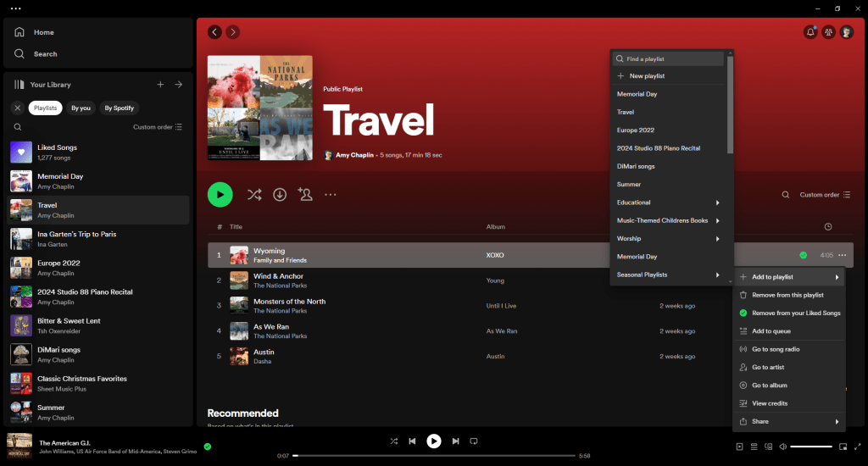Invite collaborators to playlist icon

point(305,194)
